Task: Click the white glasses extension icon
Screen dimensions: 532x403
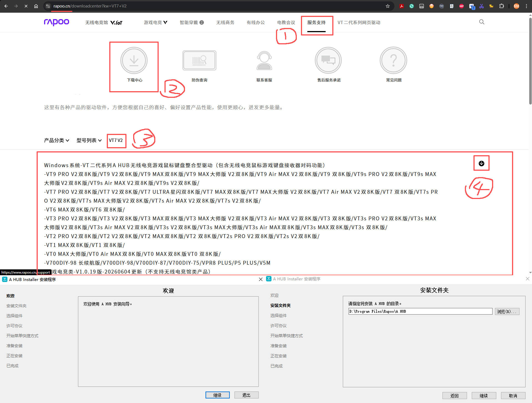Action: tap(422, 6)
